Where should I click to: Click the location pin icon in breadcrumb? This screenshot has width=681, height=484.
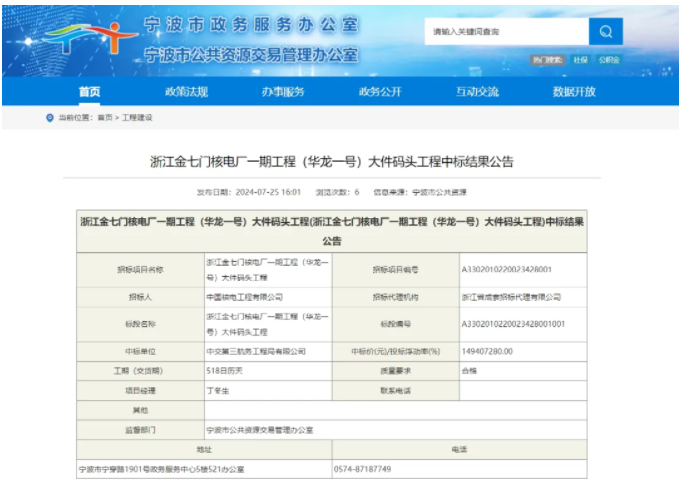[50, 118]
